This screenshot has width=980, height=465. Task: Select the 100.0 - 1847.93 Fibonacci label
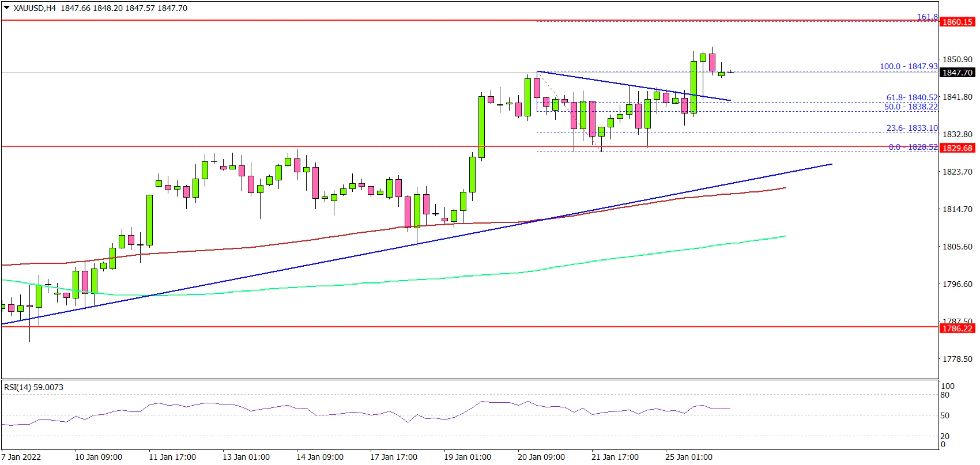click(909, 66)
